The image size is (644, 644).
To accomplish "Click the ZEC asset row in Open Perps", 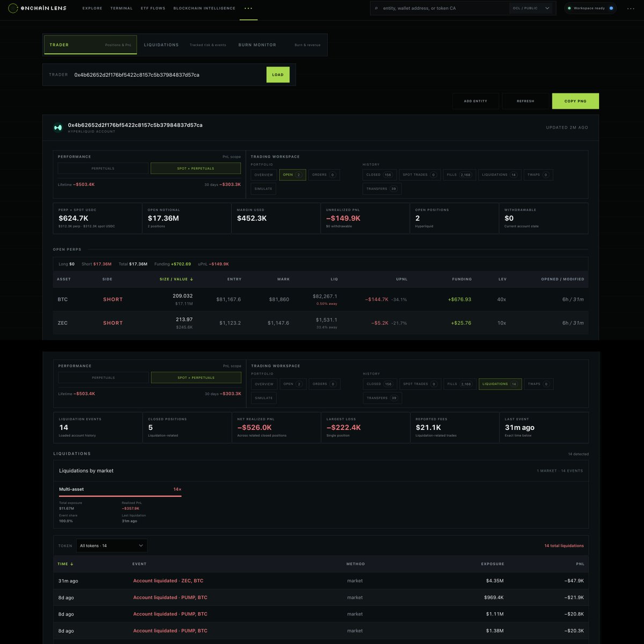I will pos(320,323).
